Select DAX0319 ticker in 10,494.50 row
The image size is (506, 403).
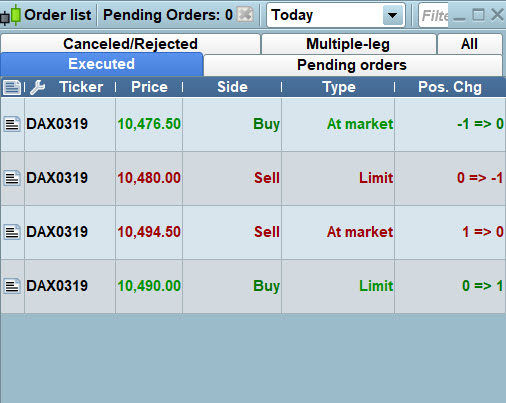point(57,232)
